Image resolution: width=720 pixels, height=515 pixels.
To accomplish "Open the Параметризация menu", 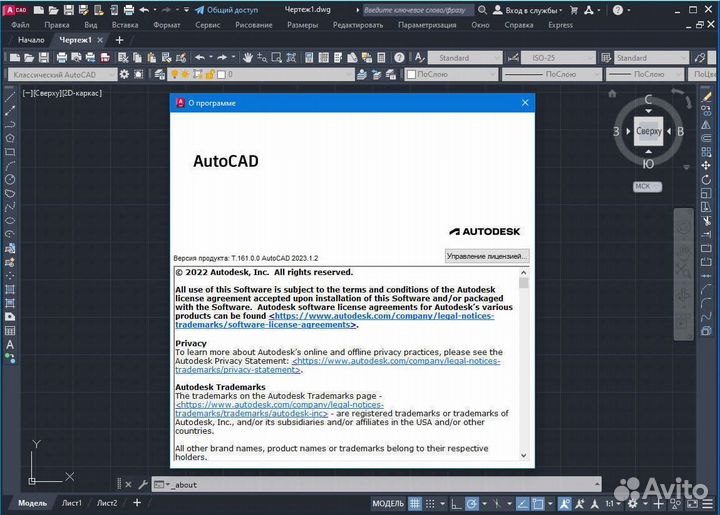I will tap(427, 25).
